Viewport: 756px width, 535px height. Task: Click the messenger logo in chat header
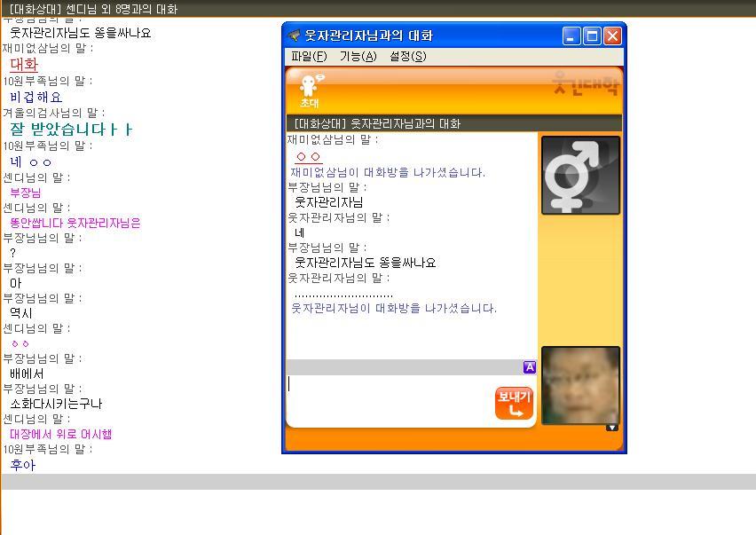pyautogui.click(x=586, y=84)
